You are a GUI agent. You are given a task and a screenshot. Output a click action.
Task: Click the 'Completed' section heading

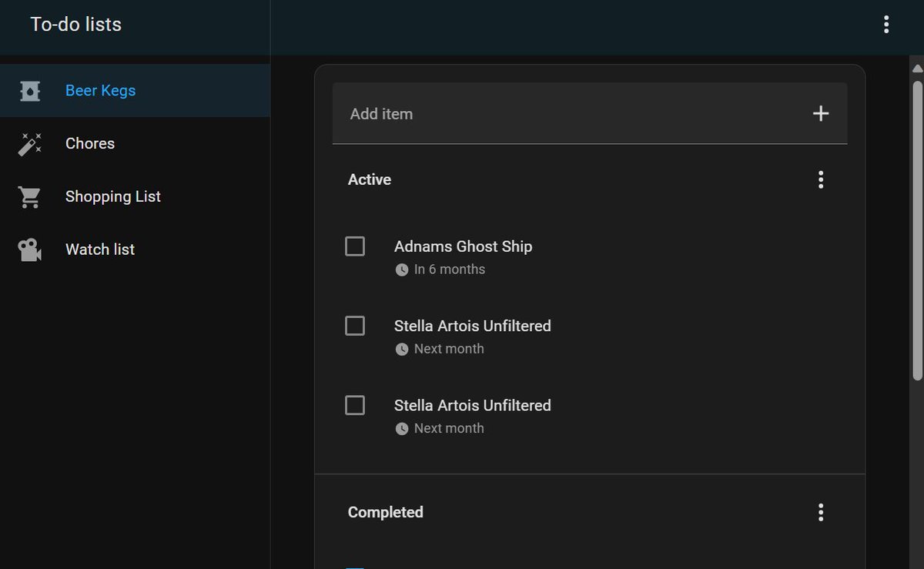386,512
